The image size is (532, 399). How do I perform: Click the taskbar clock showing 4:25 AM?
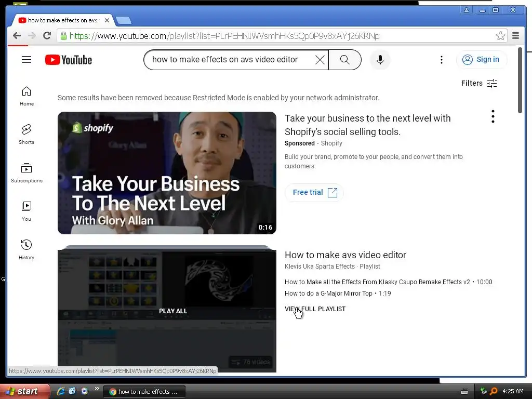(513, 391)
